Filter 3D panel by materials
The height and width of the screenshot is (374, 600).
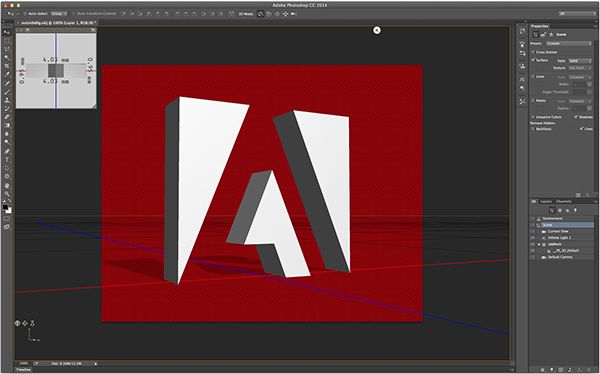[567, 210]
